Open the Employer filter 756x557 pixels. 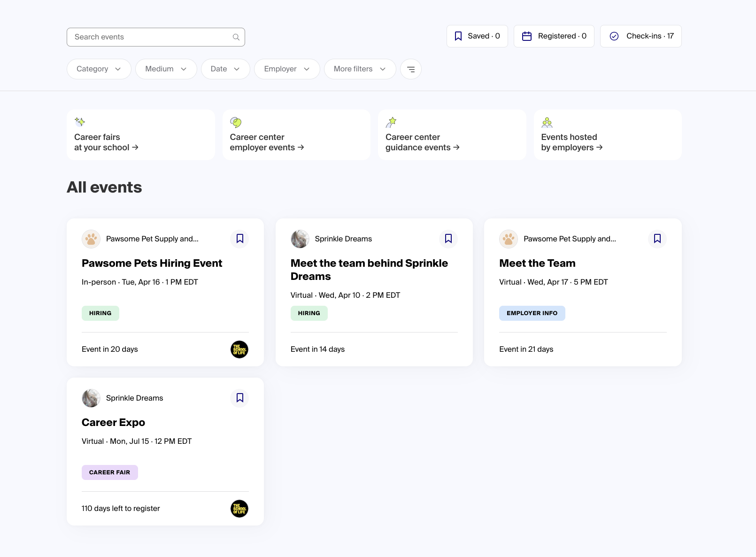pos(286,69)
